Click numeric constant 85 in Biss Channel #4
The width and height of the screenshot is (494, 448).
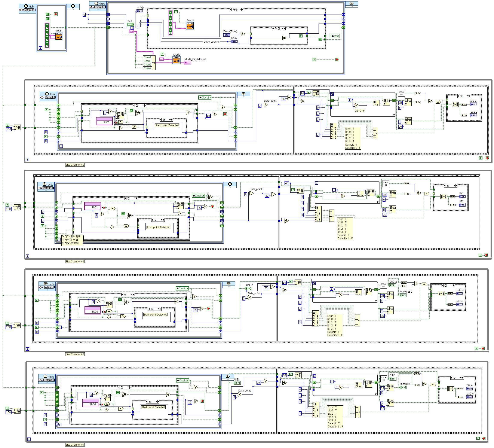[190, 402]
